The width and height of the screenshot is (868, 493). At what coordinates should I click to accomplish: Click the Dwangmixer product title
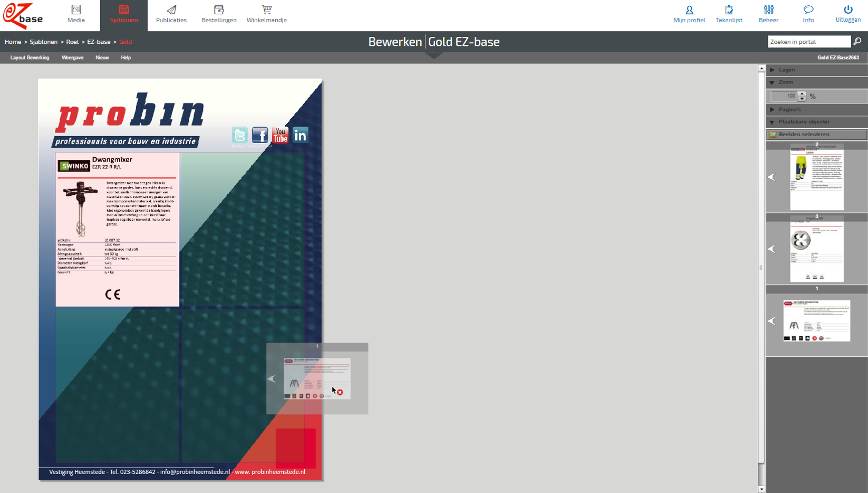112,159
